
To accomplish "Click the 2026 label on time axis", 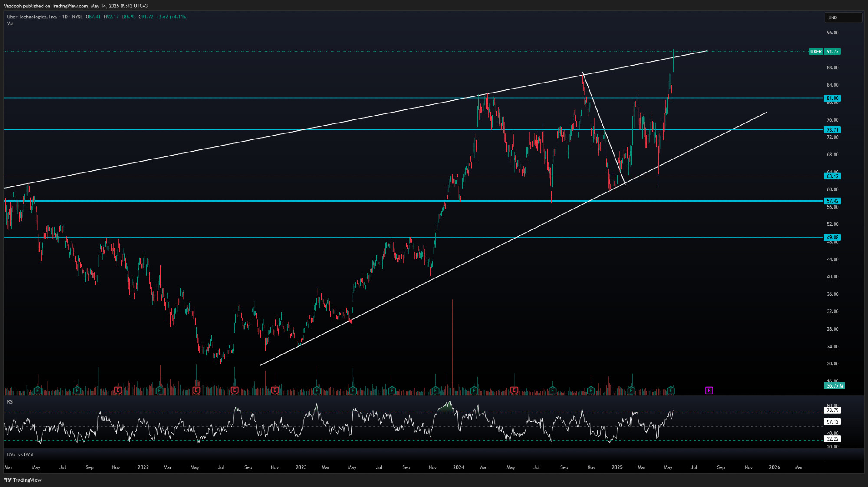I will point(775,467).
